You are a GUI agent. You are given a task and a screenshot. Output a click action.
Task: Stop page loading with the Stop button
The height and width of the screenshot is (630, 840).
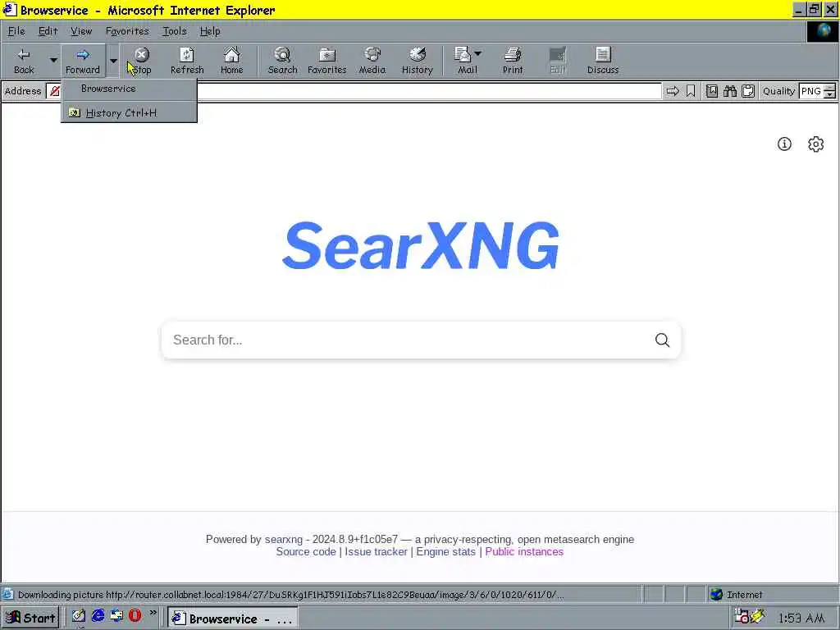141,61
